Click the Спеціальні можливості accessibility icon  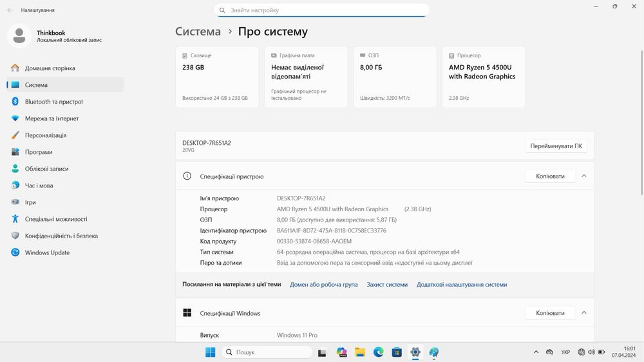[x=15, y=219]
